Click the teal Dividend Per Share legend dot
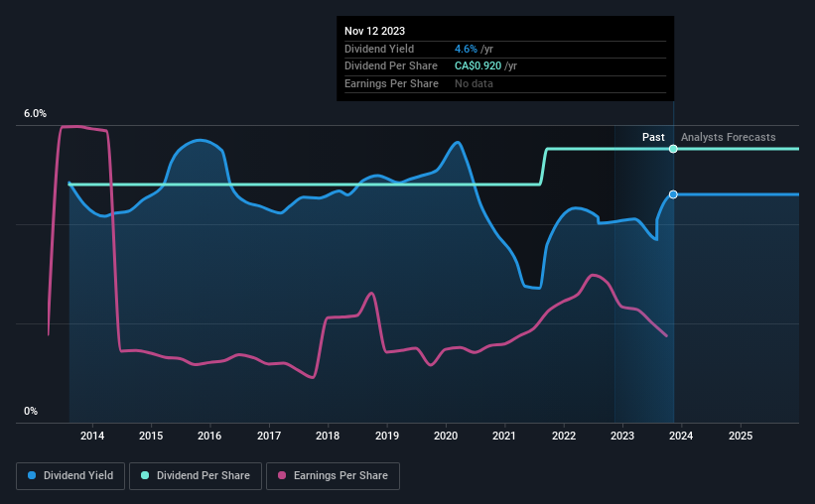The image size is (815, 504). [145, 475]
